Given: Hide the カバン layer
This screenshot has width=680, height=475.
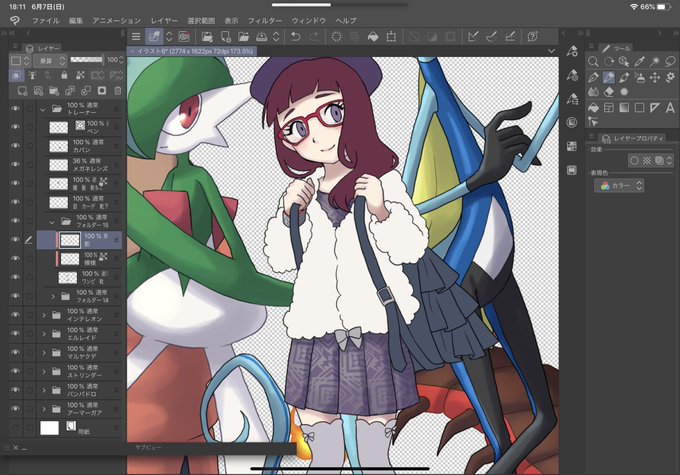Looking at the screenshot, I should point(15,146).
